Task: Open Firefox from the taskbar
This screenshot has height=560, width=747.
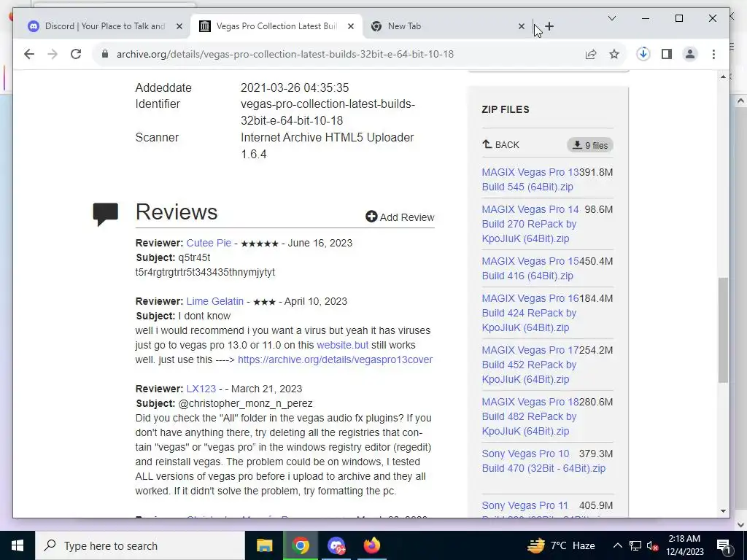Action: [372, 545]
